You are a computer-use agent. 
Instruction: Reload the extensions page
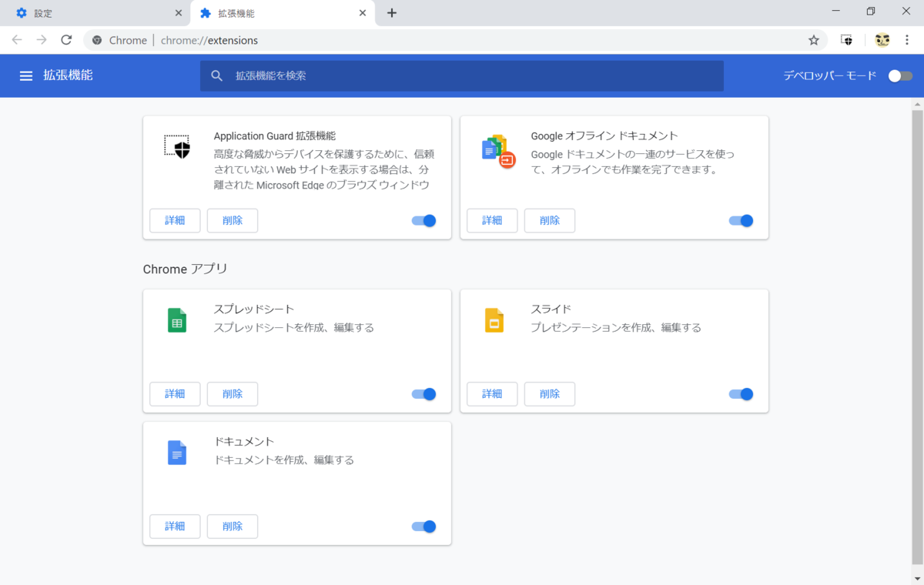tap(66, 40)
